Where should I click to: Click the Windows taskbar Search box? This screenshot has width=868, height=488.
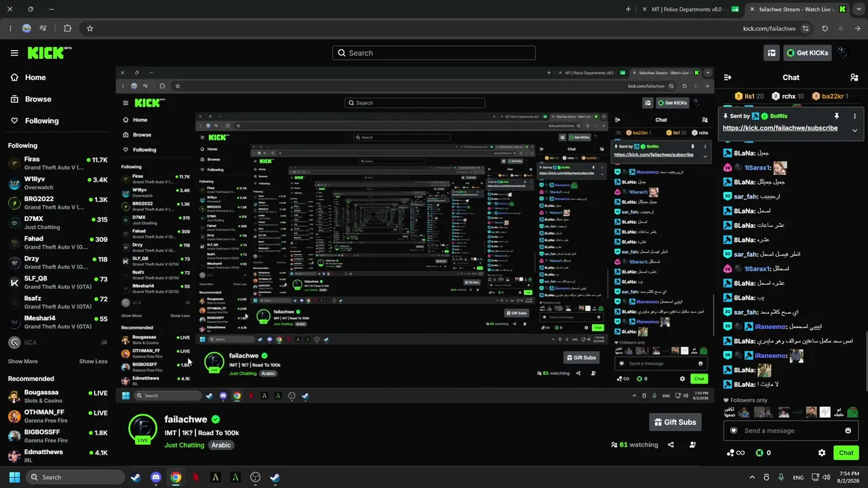pyautogui.click(x=75, y=477)
